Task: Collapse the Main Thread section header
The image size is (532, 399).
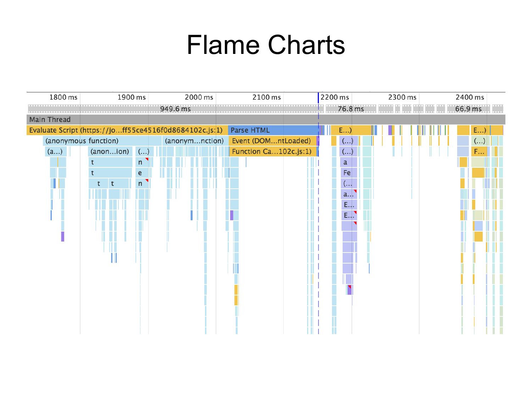Action: pyautogui.click(x=50, y=120)
